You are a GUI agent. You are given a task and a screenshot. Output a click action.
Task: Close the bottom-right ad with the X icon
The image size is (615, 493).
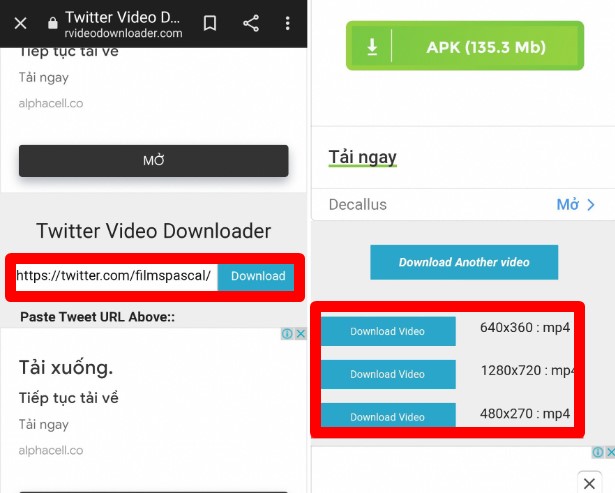[x=589, y=483]
